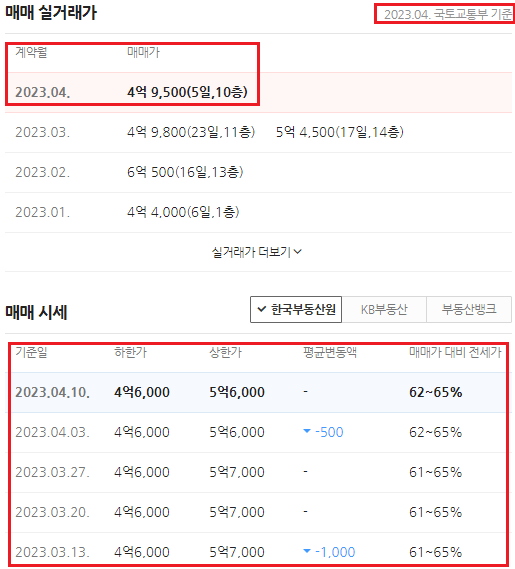
Task: Click the 상한가 column header
Action: [x=225, y=352]
